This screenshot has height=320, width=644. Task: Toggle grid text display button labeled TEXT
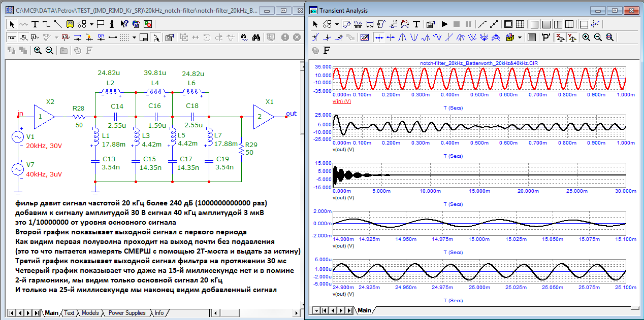click(x=12, y=37)
